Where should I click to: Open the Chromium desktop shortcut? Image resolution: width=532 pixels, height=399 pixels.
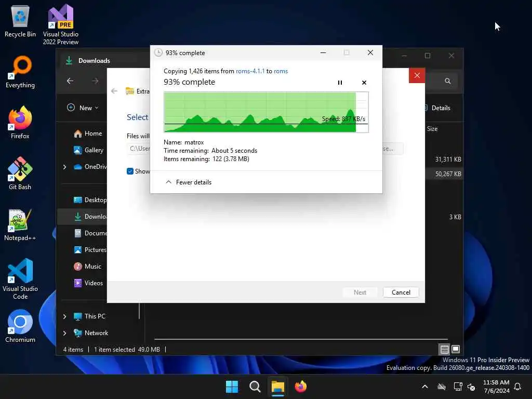(20, 326)
